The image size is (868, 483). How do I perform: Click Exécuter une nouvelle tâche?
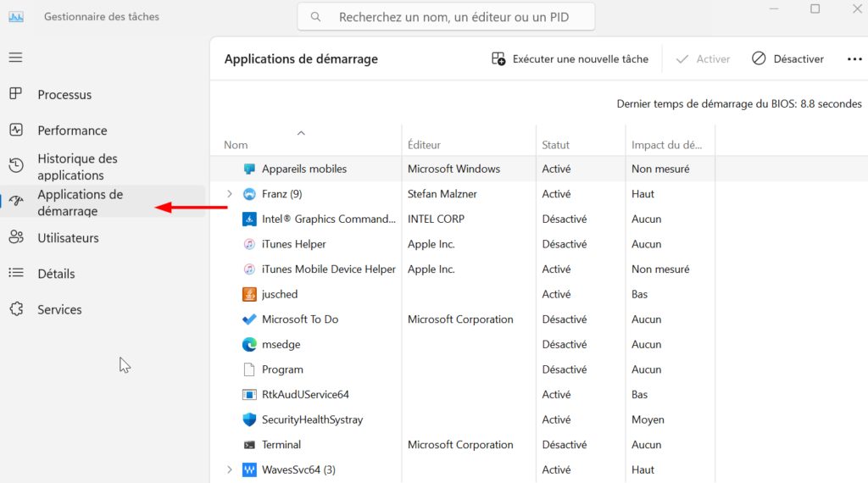570,59
